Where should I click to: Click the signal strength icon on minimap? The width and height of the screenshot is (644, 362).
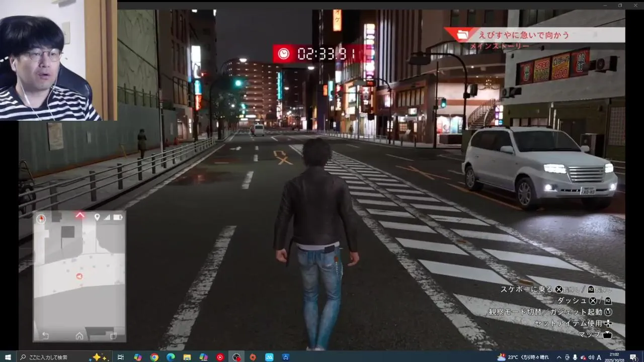click(x=107, y=217)
